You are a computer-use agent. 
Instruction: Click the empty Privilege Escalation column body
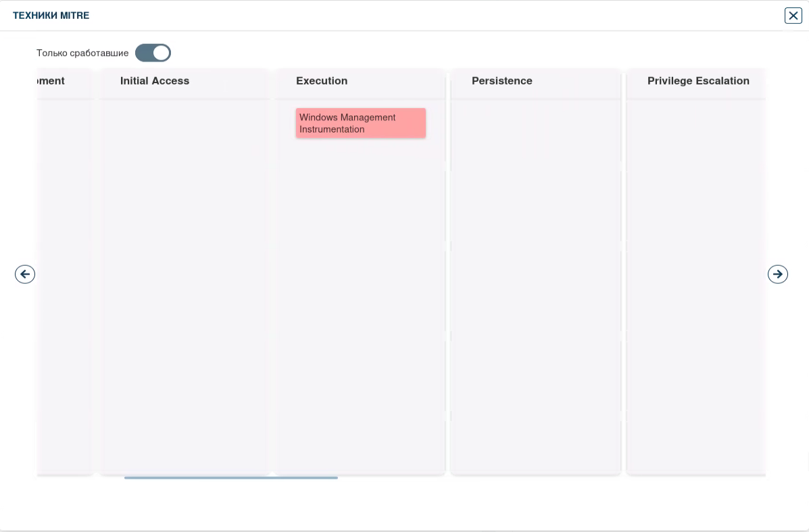coord(696,284)
